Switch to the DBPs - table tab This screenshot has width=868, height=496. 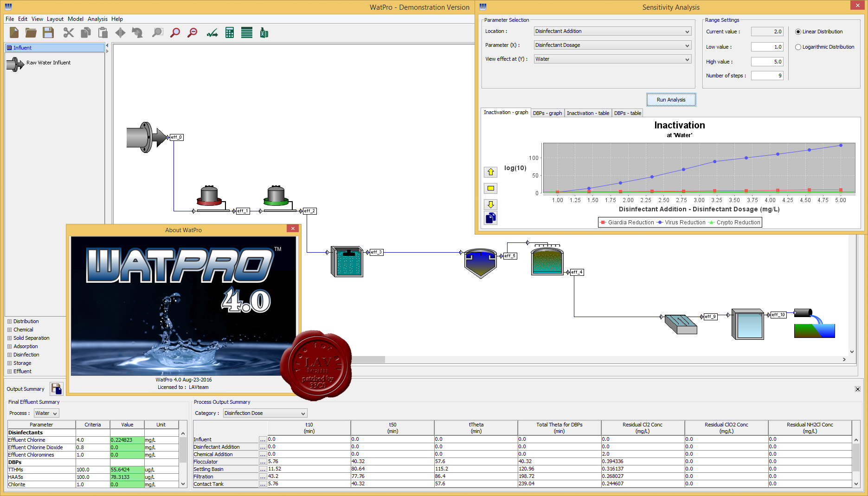point(627,113)
